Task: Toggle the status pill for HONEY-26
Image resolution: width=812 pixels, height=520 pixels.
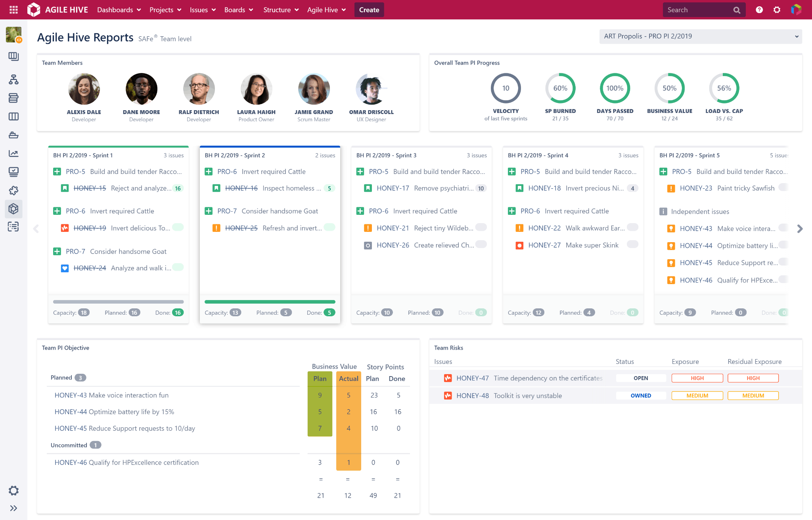Action: coord(481,245)
